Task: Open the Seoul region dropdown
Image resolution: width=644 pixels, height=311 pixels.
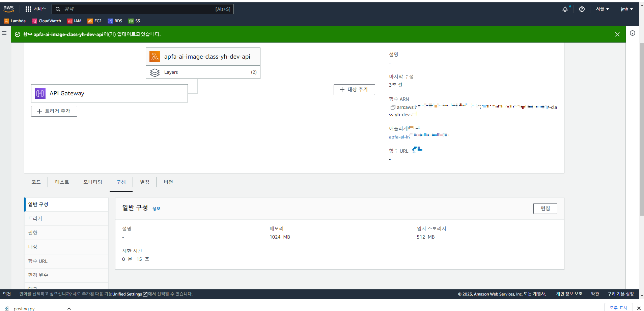Action: pos(603,9)
